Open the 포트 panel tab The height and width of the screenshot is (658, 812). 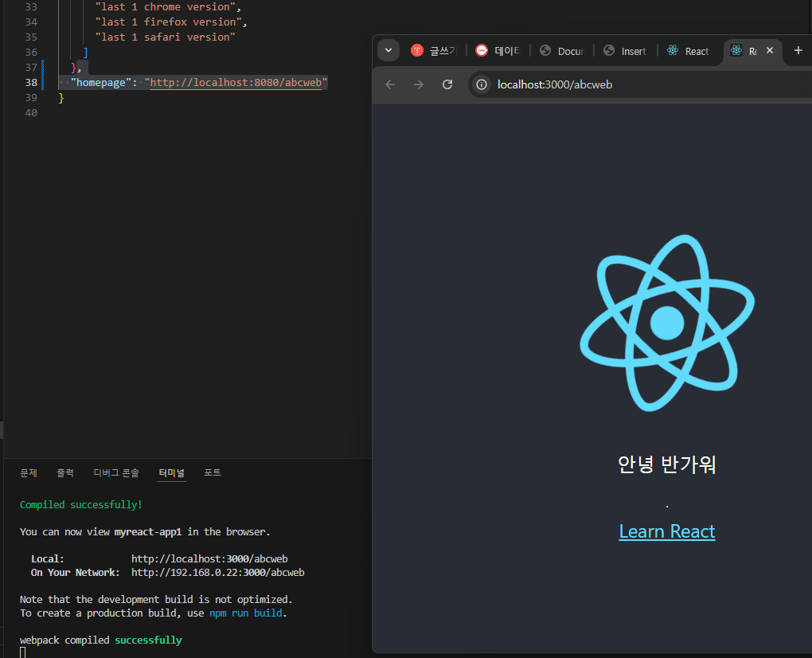coord(213,472)
